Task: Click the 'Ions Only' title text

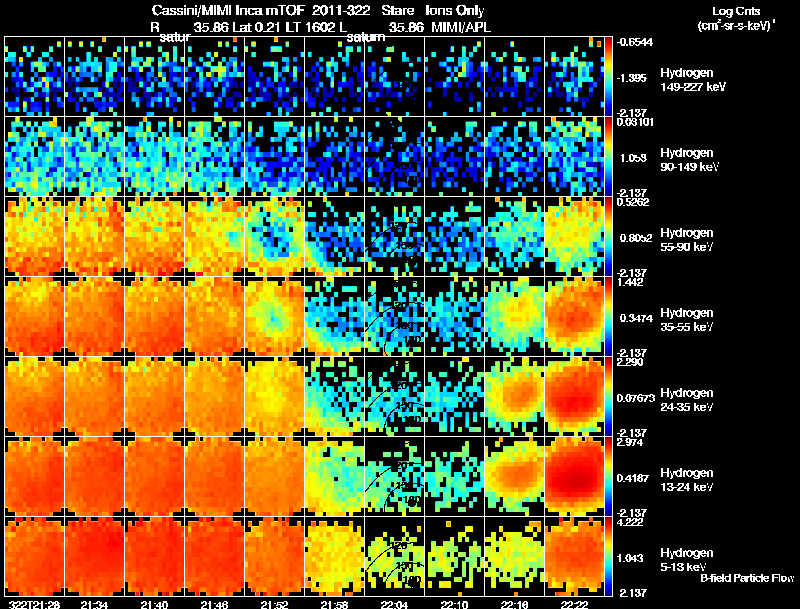Action: pyautogui.click(x=455, y=10)
